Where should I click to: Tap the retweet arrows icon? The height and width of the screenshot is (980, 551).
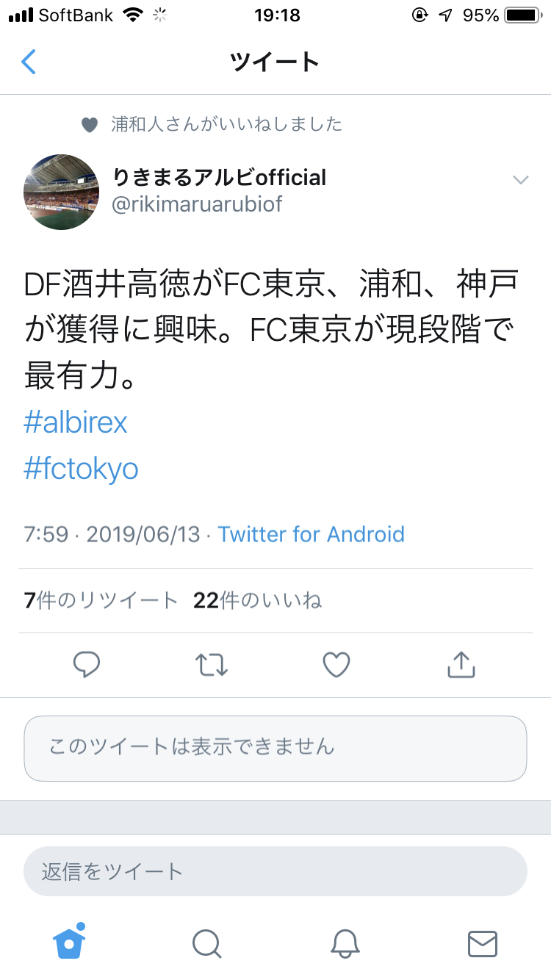coord(212,665)
